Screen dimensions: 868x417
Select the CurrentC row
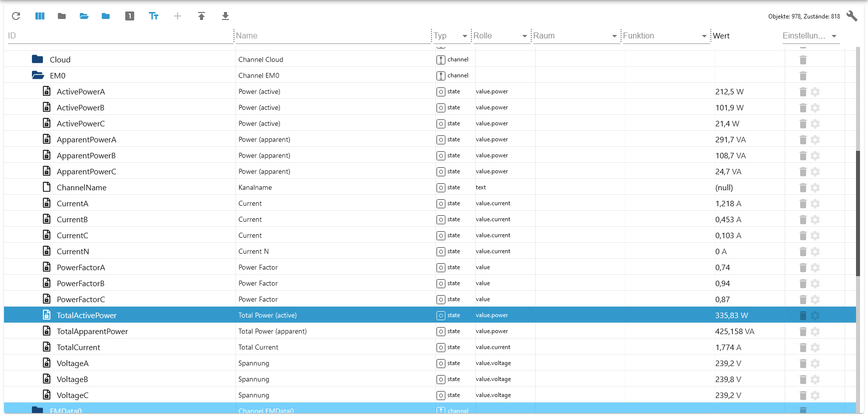430,236
